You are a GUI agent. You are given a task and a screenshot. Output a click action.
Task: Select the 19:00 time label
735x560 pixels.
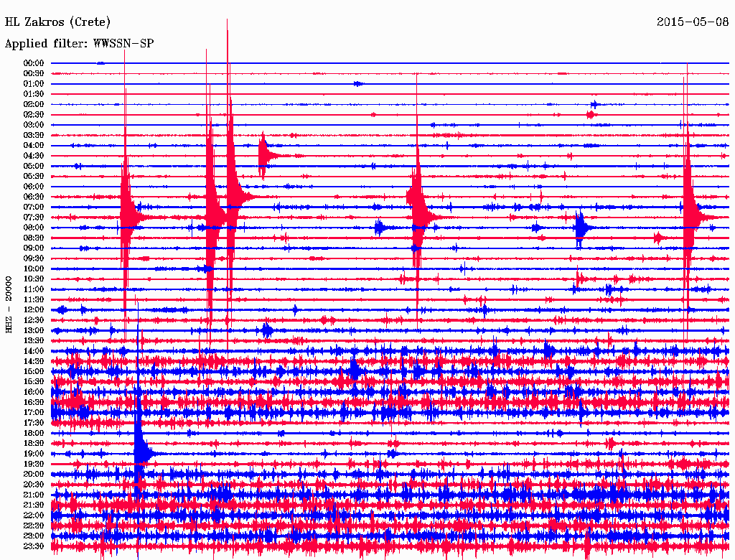(x=34, y=454)
